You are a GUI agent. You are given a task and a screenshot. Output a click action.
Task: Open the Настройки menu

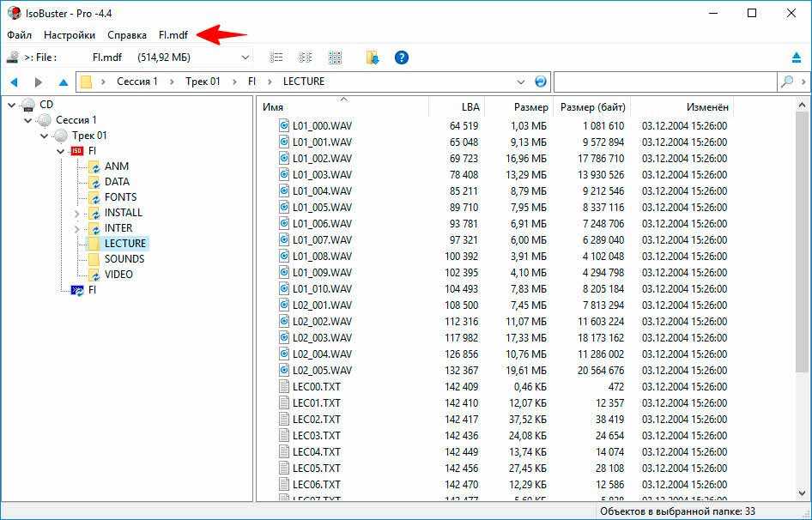click(70, 35)
